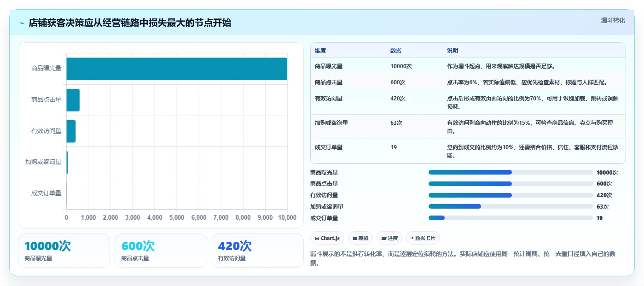Click the 19 value in the table

pyautogui.click(x=394, y=147)
